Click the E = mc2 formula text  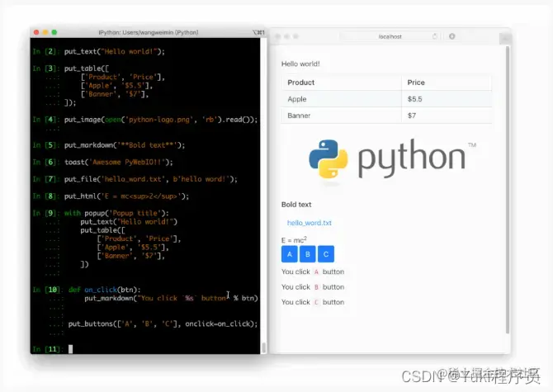294,240
